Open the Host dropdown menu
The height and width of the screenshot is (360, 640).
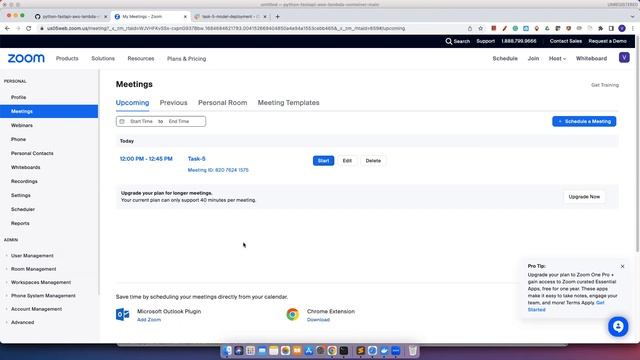click(557, 58)
